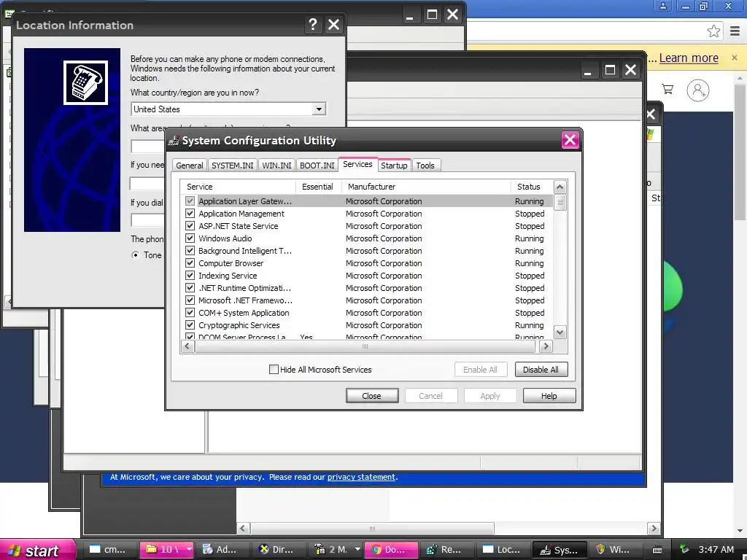Viewport: 747px width, 560px height.
Task: Open the Chrome hamburger menu
Action: coord(735,31)
